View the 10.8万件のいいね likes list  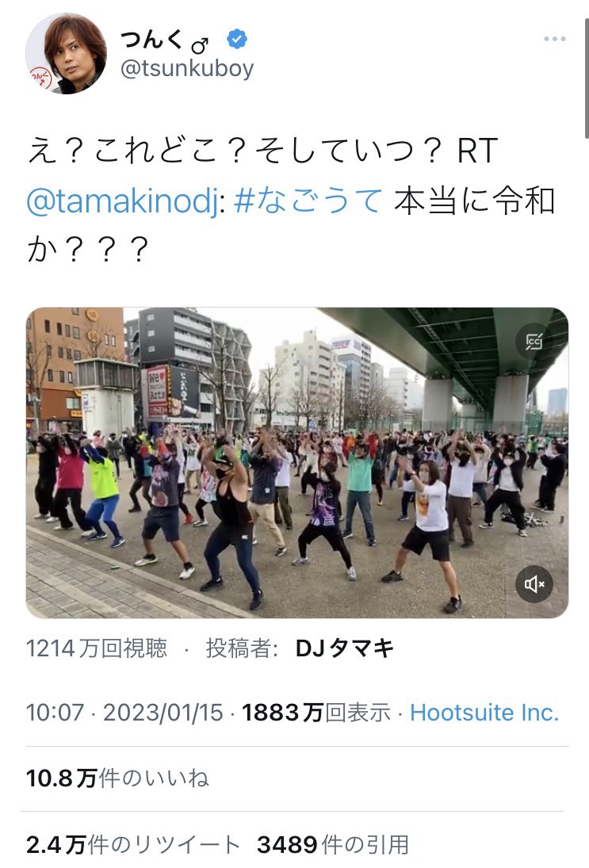pos(117,778)
